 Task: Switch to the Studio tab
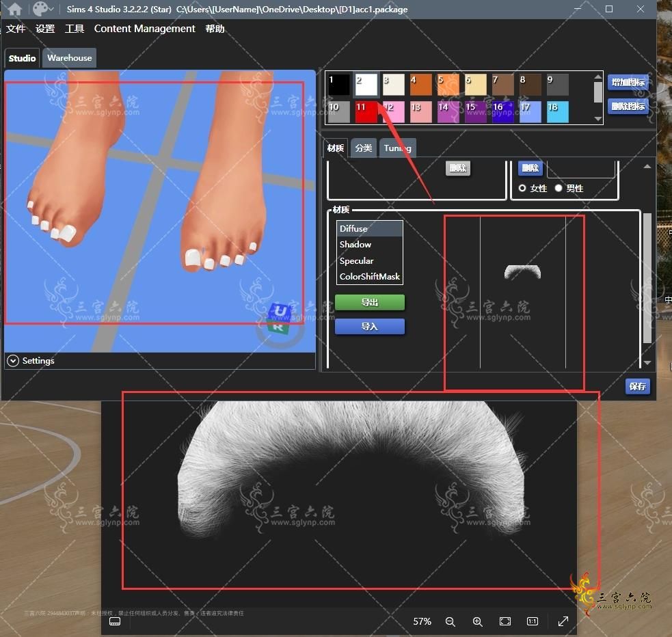(x=22, y=58)
